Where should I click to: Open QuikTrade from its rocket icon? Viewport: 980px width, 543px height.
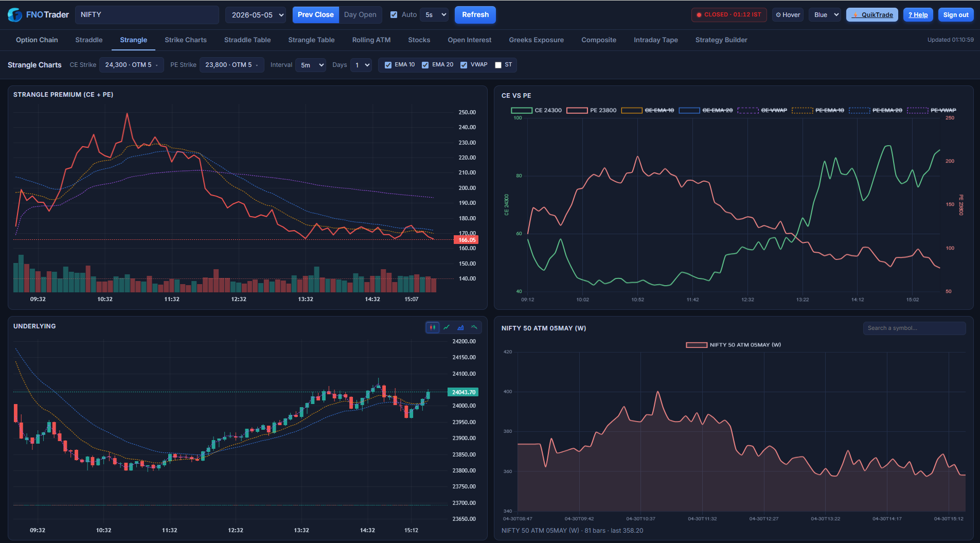point(855,15)
